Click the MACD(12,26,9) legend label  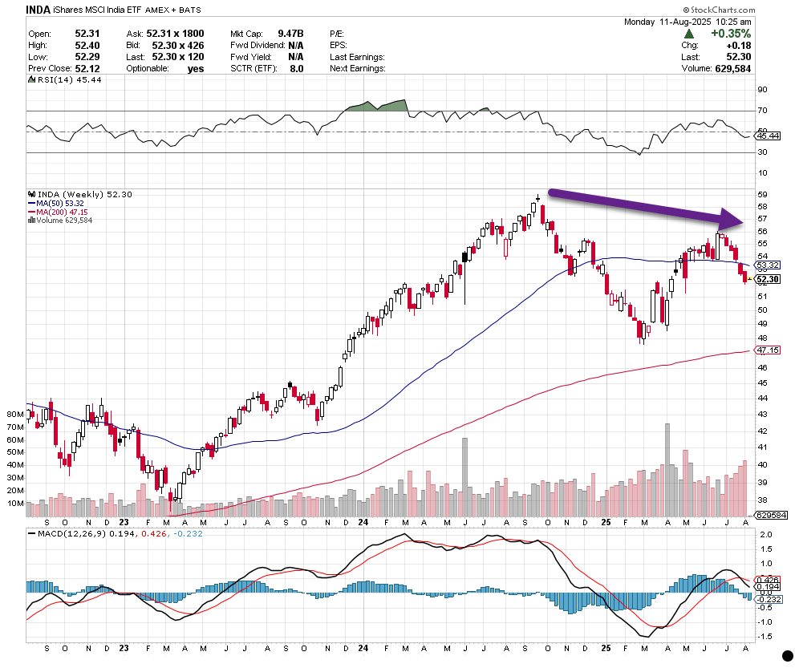[71, 533]
